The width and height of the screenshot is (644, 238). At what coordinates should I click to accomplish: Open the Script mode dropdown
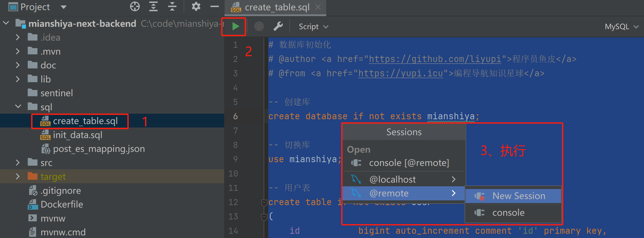coord(314,27)
